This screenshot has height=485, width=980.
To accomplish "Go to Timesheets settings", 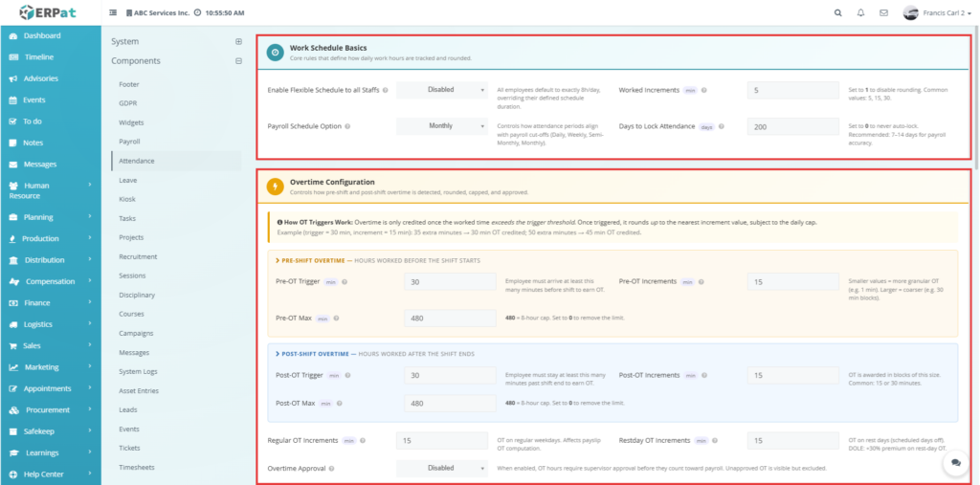I will click(135, 467).
